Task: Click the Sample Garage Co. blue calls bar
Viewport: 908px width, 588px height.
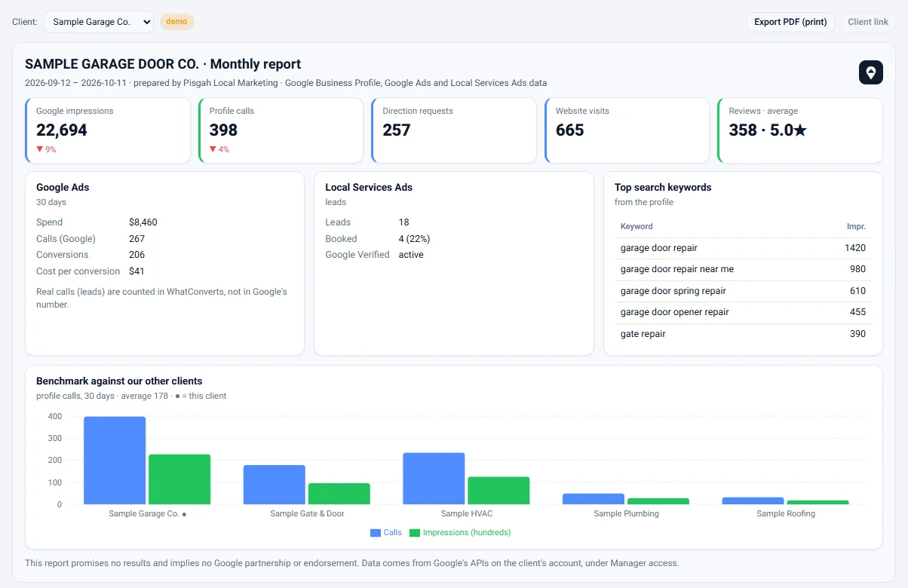Action: pyautogui.click(x=115, y=461)
